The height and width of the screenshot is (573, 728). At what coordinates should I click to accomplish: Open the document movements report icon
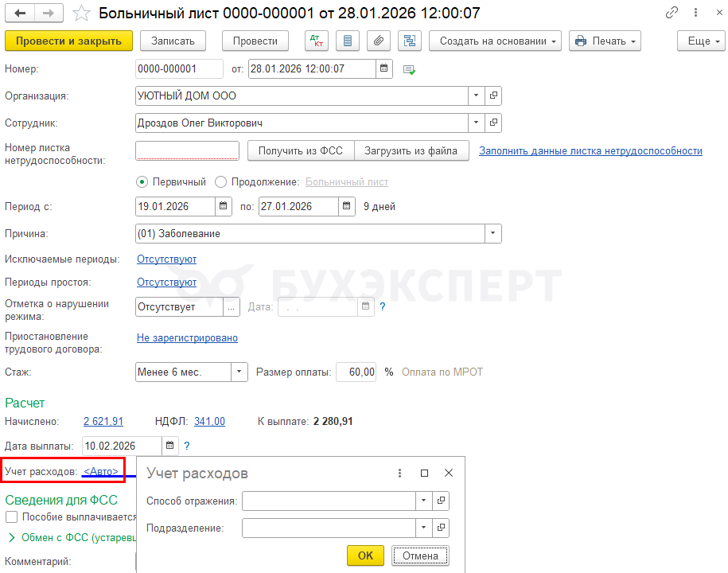[347, 41]
